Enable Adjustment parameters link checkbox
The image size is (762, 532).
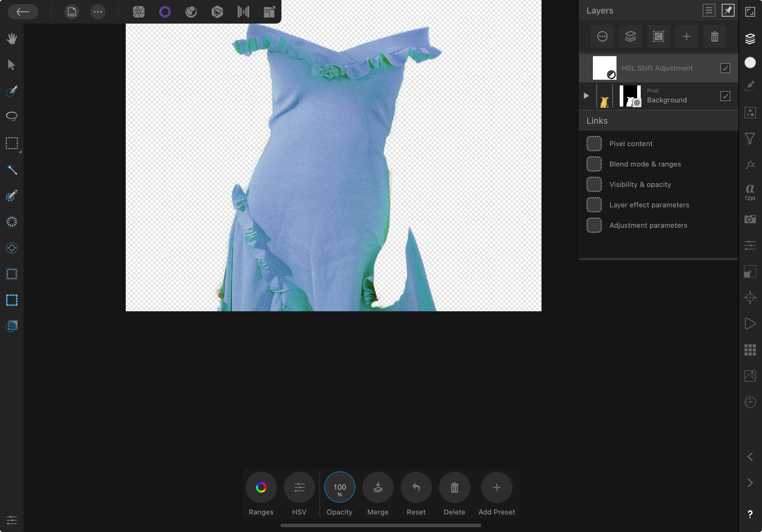(594, 225)
